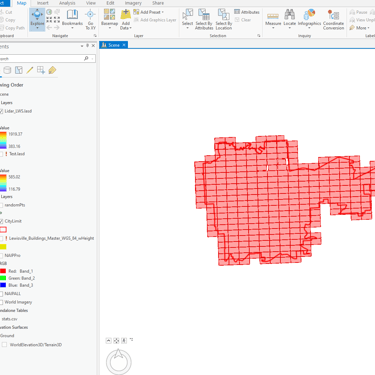Click the fixed zoom in arrows icon
Viewport: 375px width, 375px height.
pos(49,20)
